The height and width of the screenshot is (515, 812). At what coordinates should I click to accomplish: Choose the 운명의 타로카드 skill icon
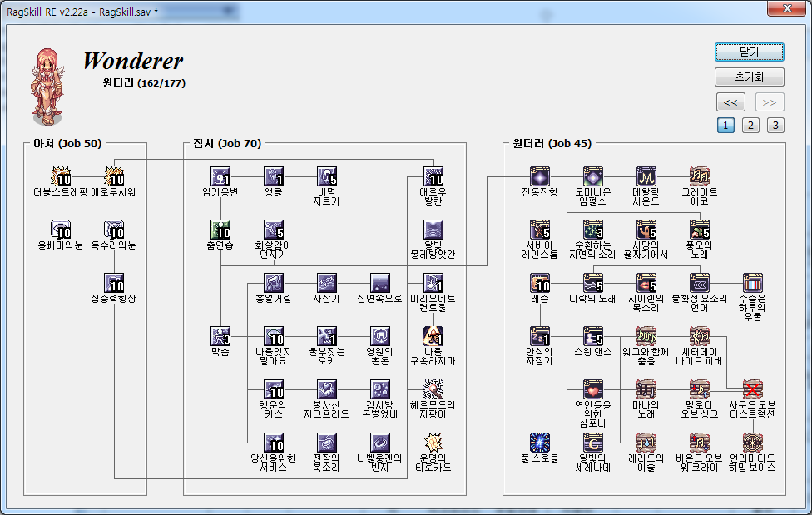433,443
